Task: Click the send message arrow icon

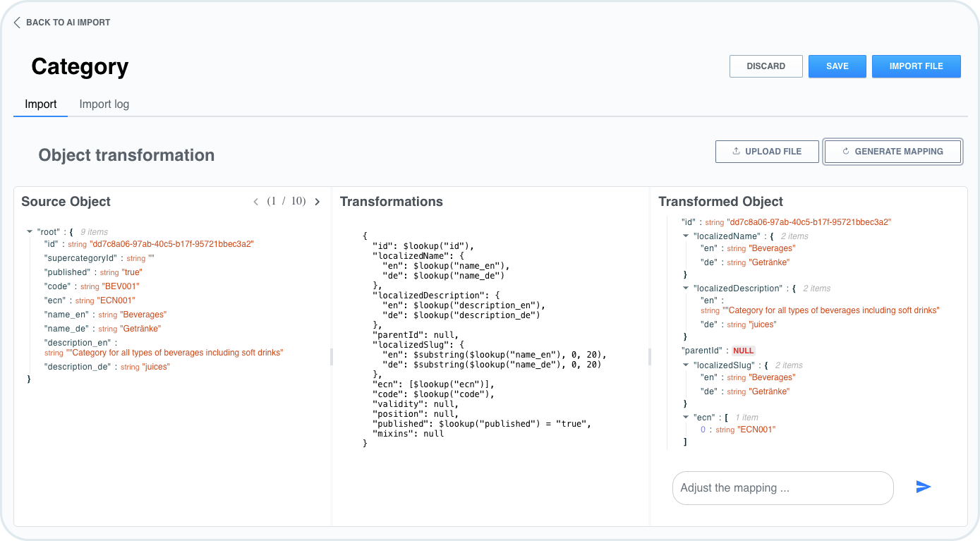Action: click(923, 487)
